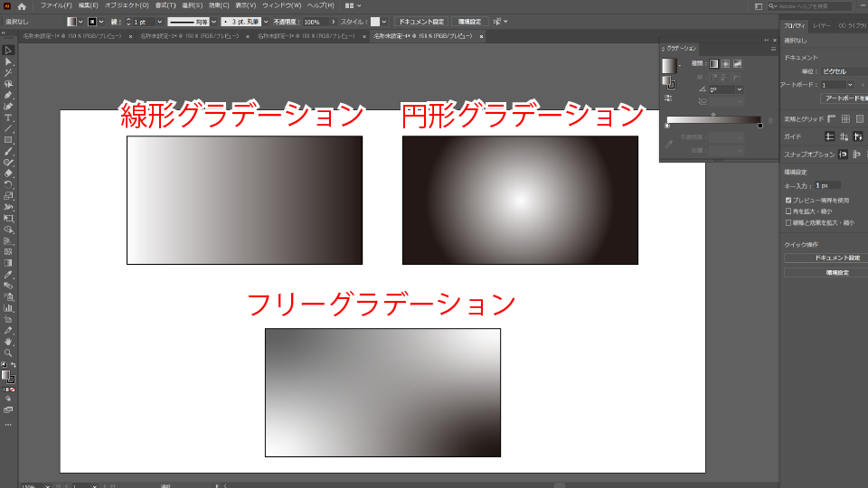Click the opacity 100% field
Viewport: 868px width, 488px height.
[x=315, y=22]
